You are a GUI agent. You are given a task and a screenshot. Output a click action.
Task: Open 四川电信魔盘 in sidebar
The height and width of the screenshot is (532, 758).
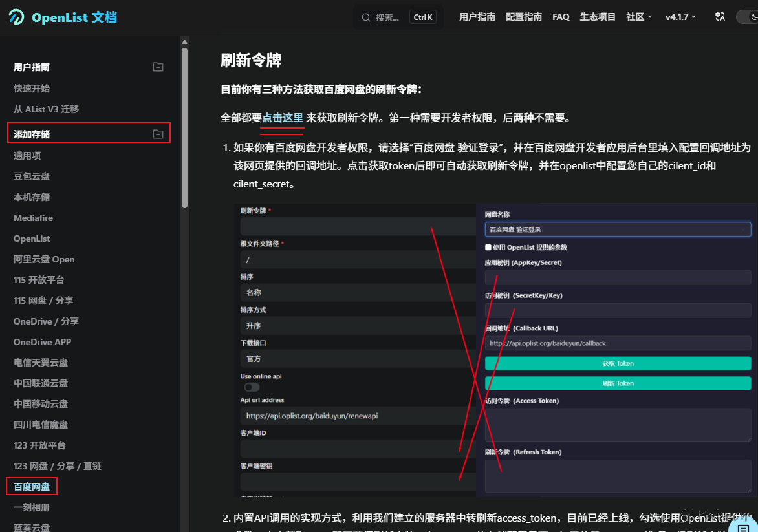tap(41, 425)
